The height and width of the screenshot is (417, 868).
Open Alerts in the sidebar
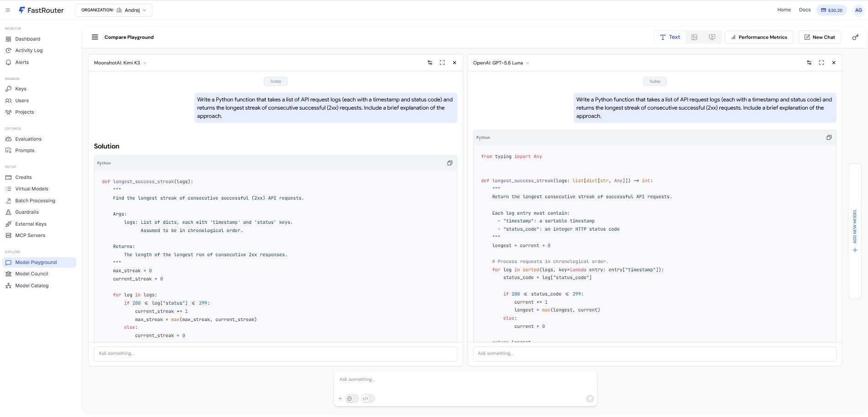coord(39,62)
